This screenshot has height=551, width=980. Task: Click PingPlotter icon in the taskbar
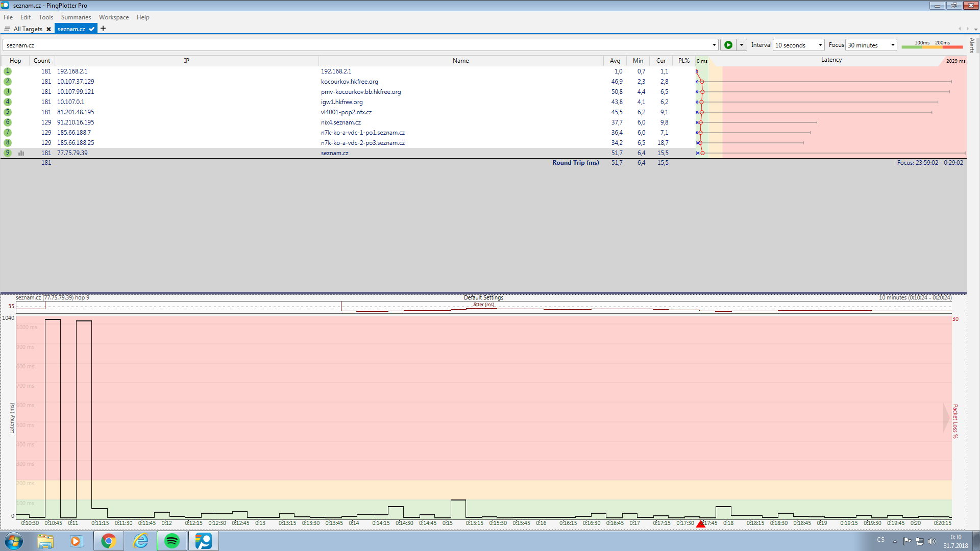tap(203, 541)
